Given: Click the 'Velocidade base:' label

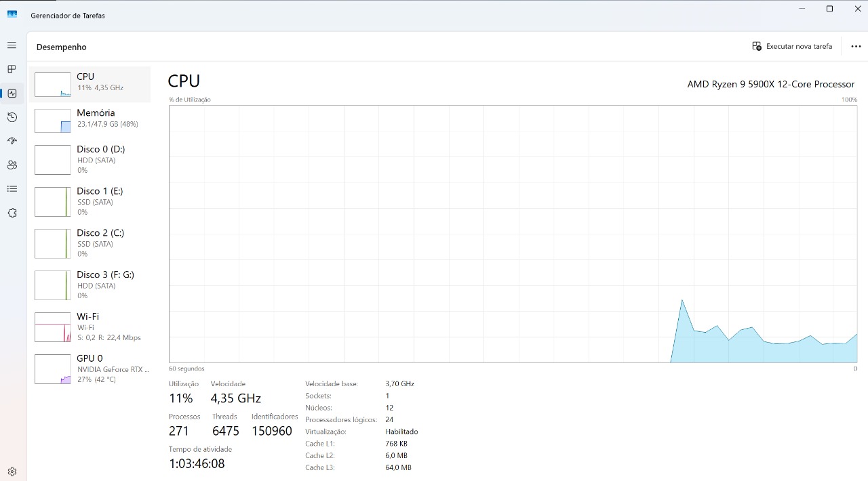Looking at the screenshot, I should 332,383.
